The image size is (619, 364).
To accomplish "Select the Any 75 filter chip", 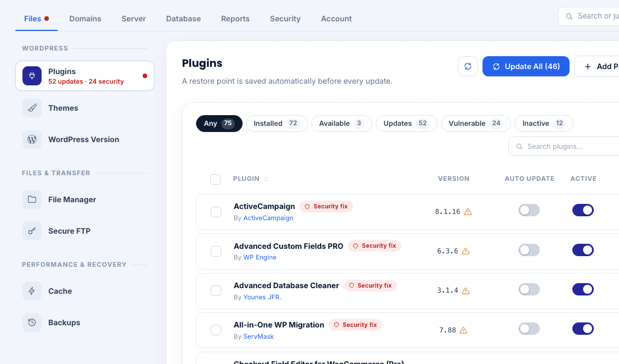I will pyautogui.click(x=219, y=124).
